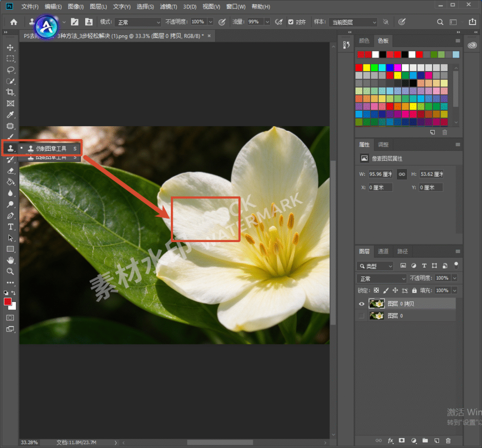Switch to the 颜色 tab
The width and height of the screenshot is (482, 448).
pyautogui.click(x=364, y=41)
